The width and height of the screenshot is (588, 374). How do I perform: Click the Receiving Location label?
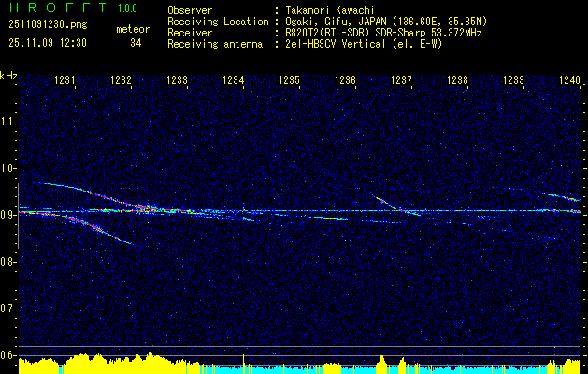click(x=218, y=22)
